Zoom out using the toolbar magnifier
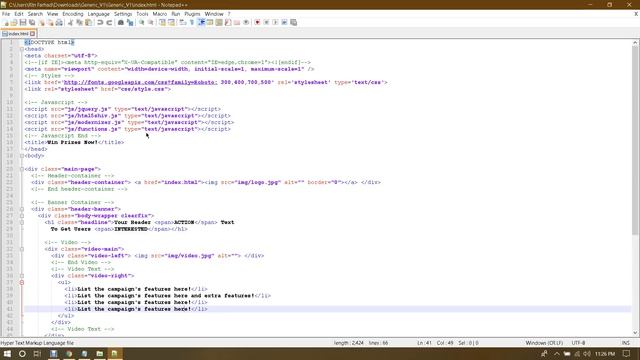 [x=151, y=22]
